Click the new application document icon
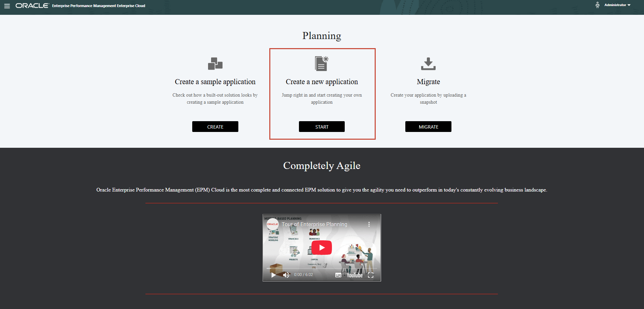Screen dimensions: 644x309 coord(321,64)
